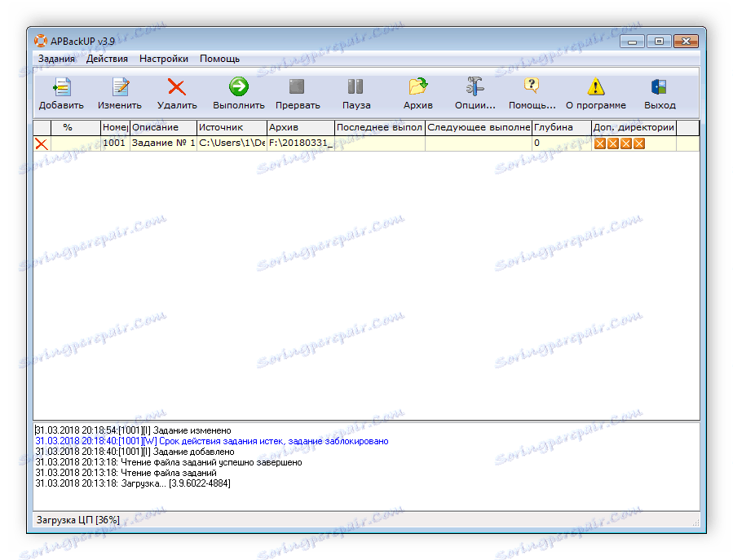Open the Настройки menu
Viewport: 733px width, 560px height.
(163, 59)
